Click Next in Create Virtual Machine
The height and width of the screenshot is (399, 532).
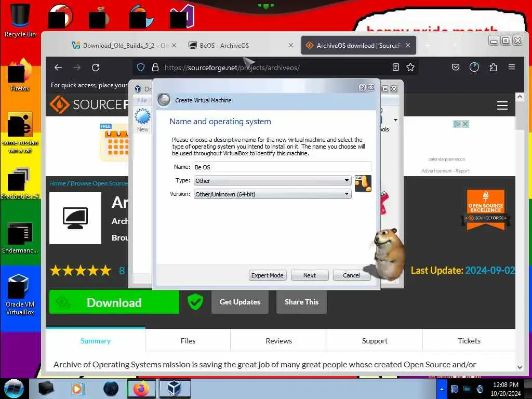click(x=310, y=275)
